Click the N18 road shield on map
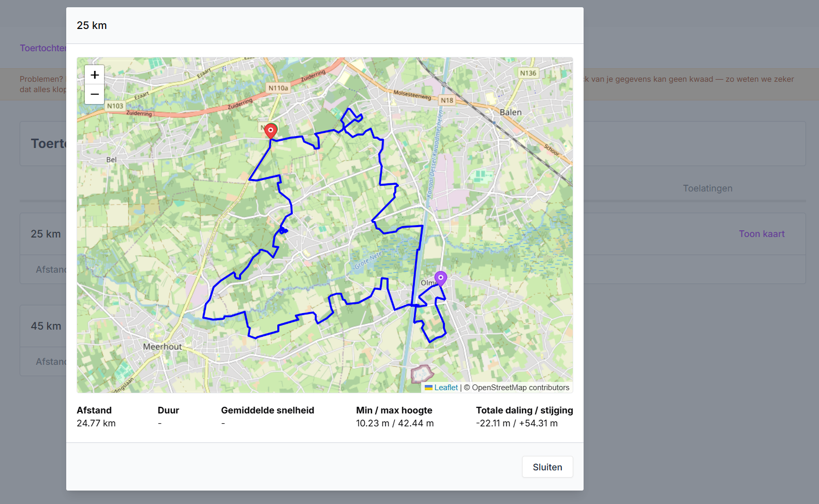This screenshot has width=819, height=504. pyautogui.click(x=446, y=100)
